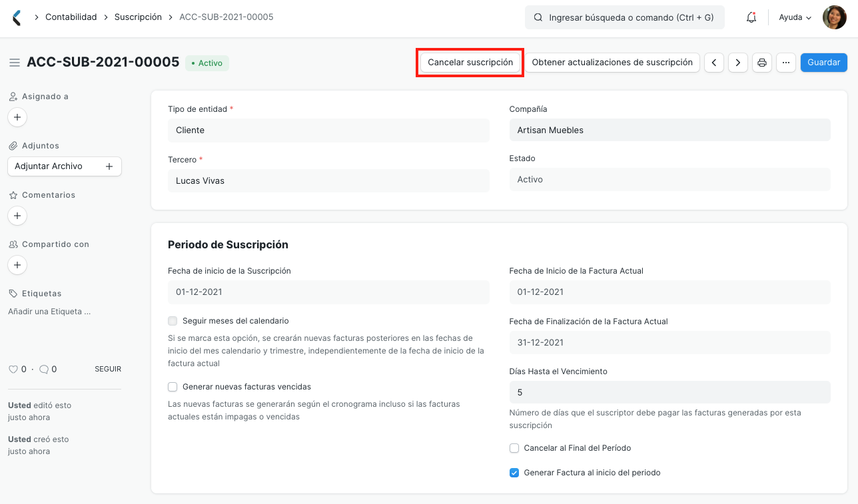Print this subscription document

tap(762, 63)
